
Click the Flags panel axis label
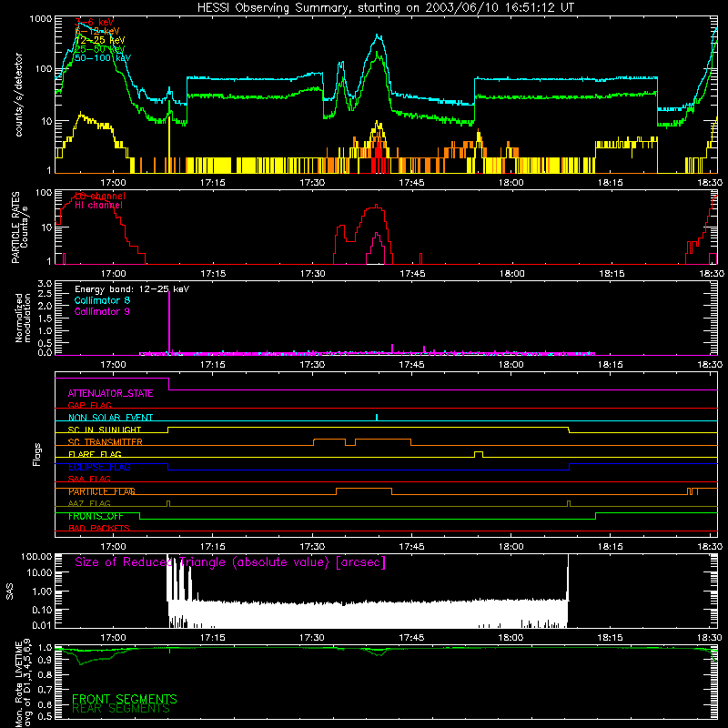tap(37, 454)
